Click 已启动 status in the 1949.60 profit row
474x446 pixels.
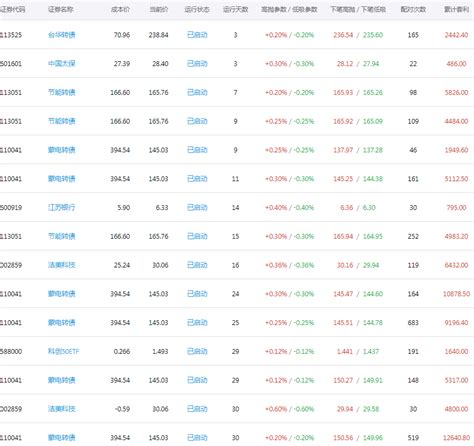pos(197,150)
